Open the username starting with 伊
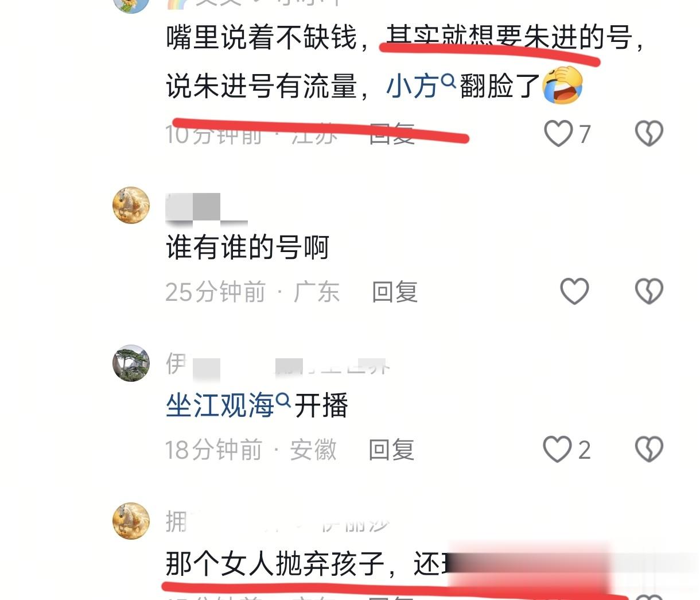Viewport: 700px width, 600px height. click(x=278, y=364)
